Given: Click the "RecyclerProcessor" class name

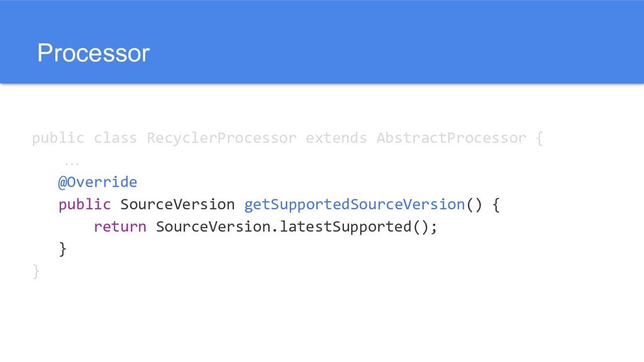Looking at the screenshot, I should (221, 138).
